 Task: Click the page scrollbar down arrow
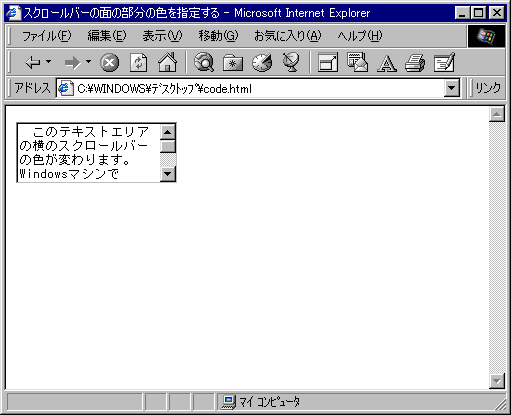tap(497, 381)
